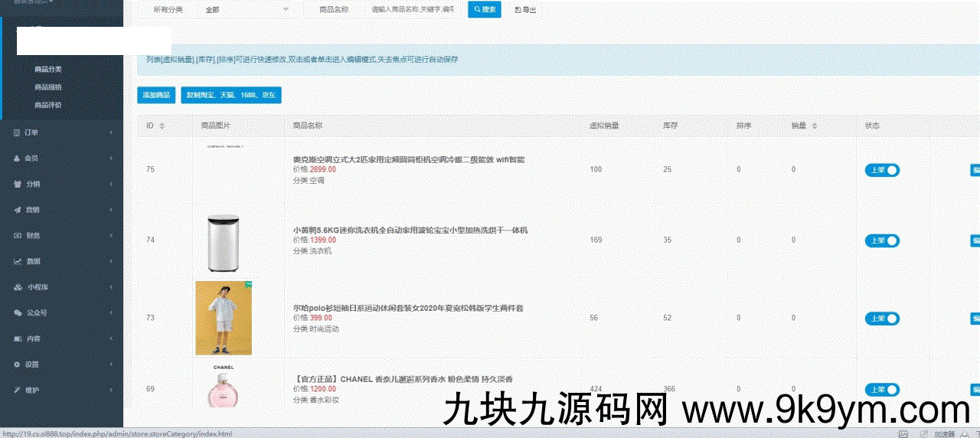Toggle 上架 switch for product ID 74
Screen dimensions: 980x438
click(x=882, y=240)
